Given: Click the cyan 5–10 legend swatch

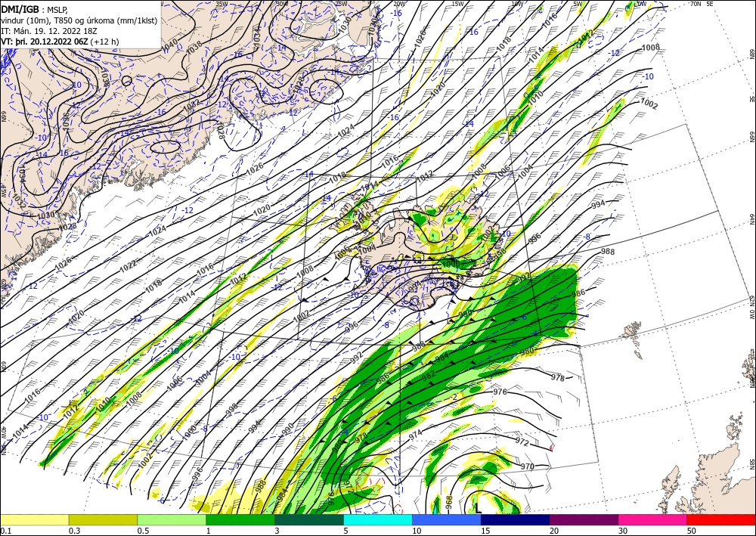Looking at the screenshot, I should (378, 519).
